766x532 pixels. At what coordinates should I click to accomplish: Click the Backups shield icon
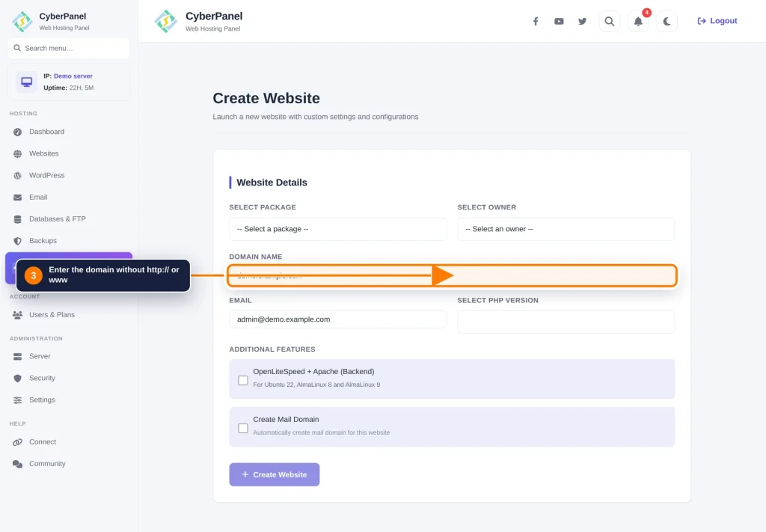[18, 241]
